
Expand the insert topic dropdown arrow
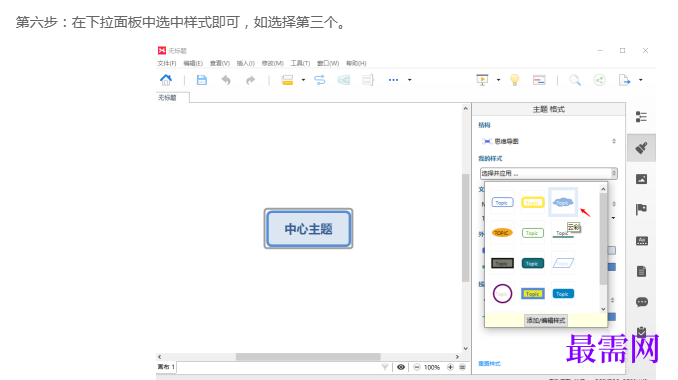tap(303, 80)
